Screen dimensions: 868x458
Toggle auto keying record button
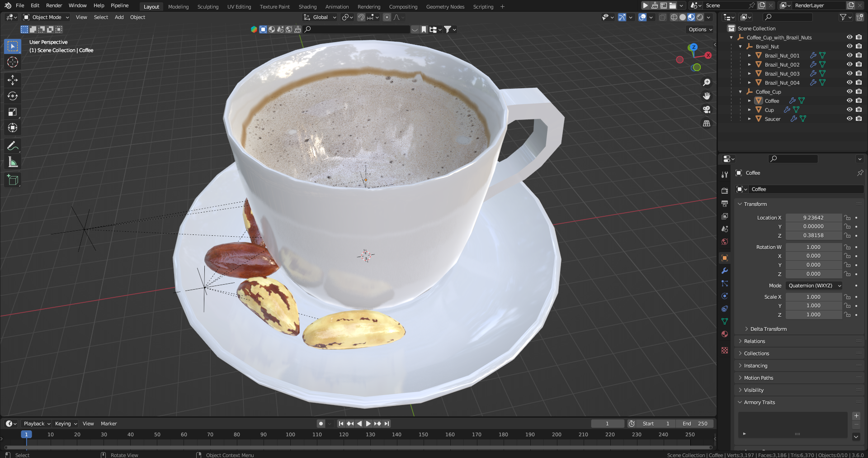pyautogui.click(x=321, y=424)
